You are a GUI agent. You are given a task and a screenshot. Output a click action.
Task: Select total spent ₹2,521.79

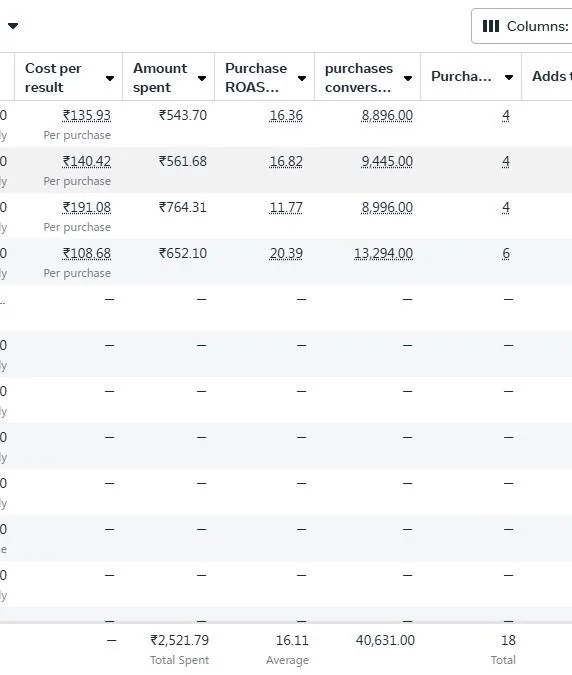click(179, 641)
